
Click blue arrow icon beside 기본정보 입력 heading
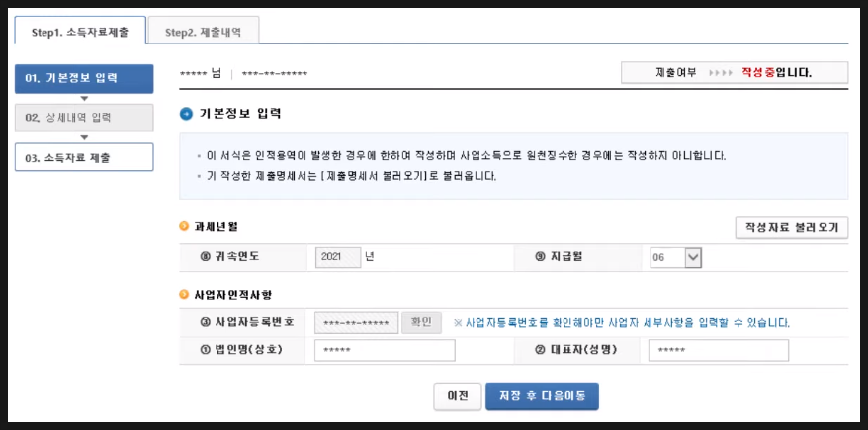click(x=187, y=114)
